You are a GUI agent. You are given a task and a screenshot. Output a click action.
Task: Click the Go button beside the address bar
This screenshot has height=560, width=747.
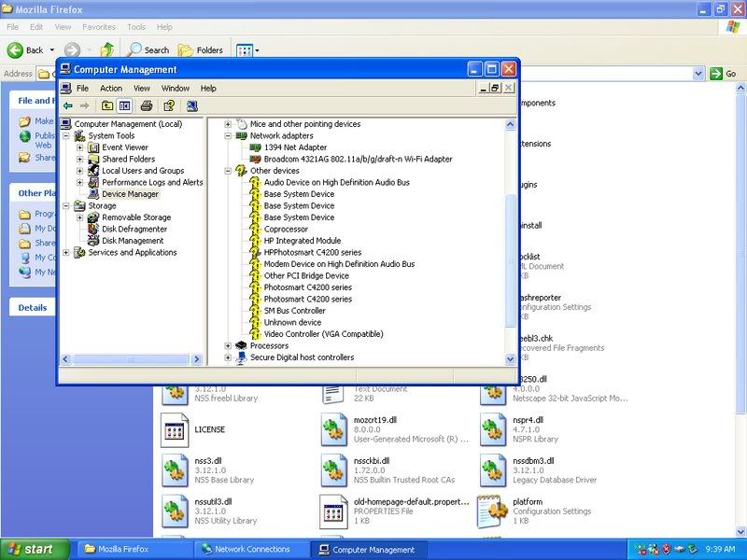724,74
